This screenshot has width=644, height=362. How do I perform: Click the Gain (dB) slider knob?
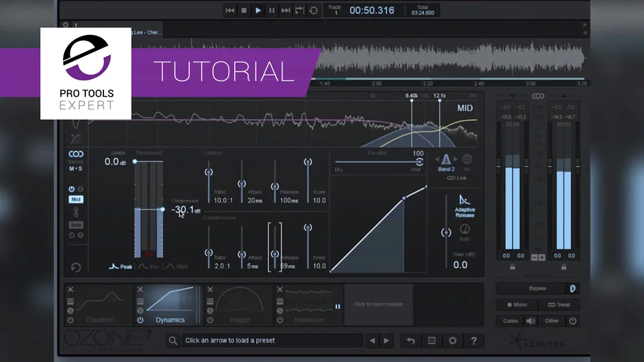[x=446, y=233]
